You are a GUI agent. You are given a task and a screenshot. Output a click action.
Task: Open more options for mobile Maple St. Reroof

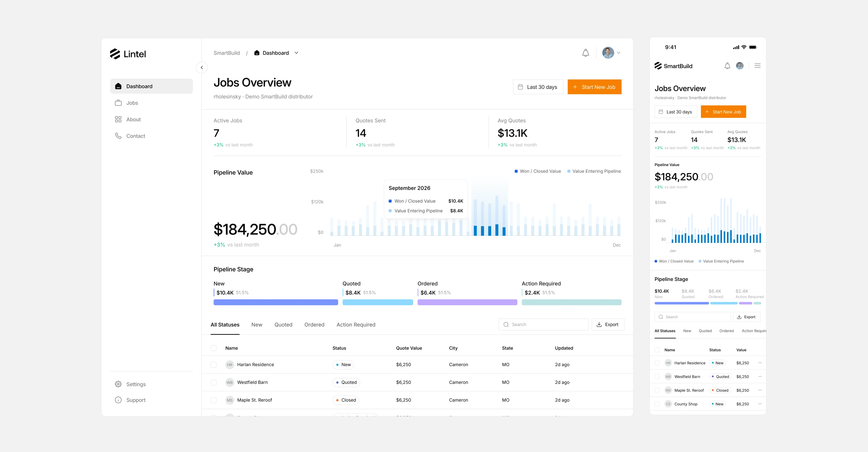click(x=760, y=390)
